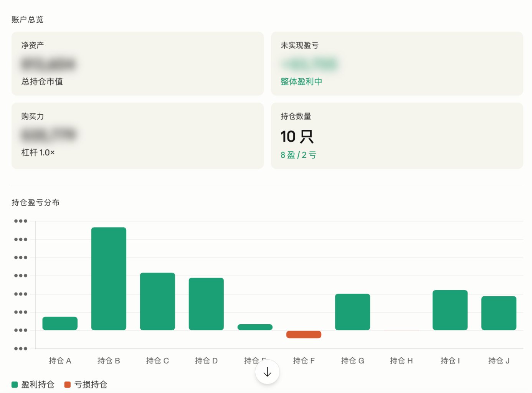Toggle the orange 亏损持仓 legend swatch

click(68, 385)
